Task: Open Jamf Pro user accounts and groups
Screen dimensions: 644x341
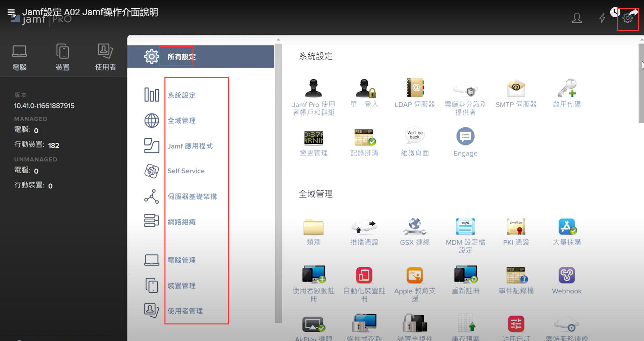Action: [313, 97]
